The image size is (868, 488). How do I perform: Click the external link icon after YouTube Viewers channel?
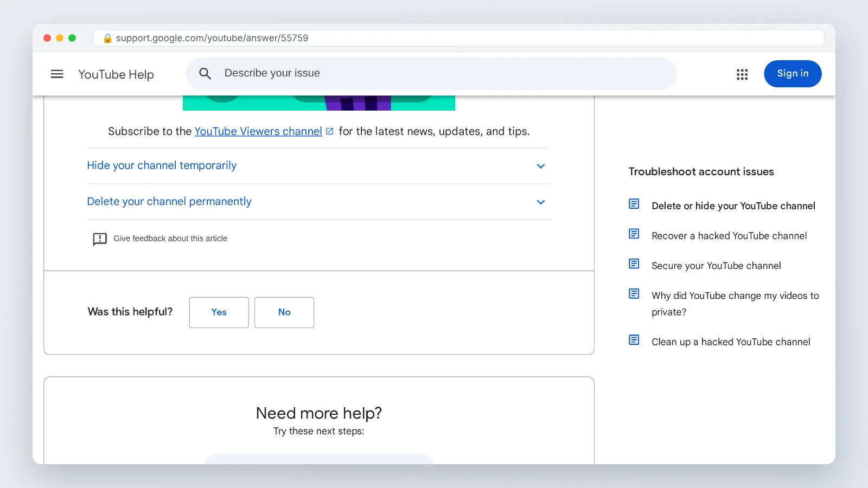tap(330, 131)
